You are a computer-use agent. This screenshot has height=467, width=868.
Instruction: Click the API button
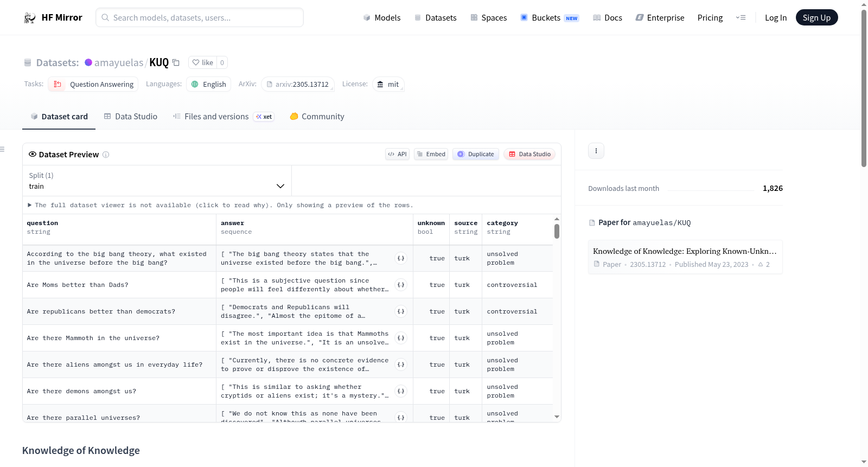[x=397, y=154]
